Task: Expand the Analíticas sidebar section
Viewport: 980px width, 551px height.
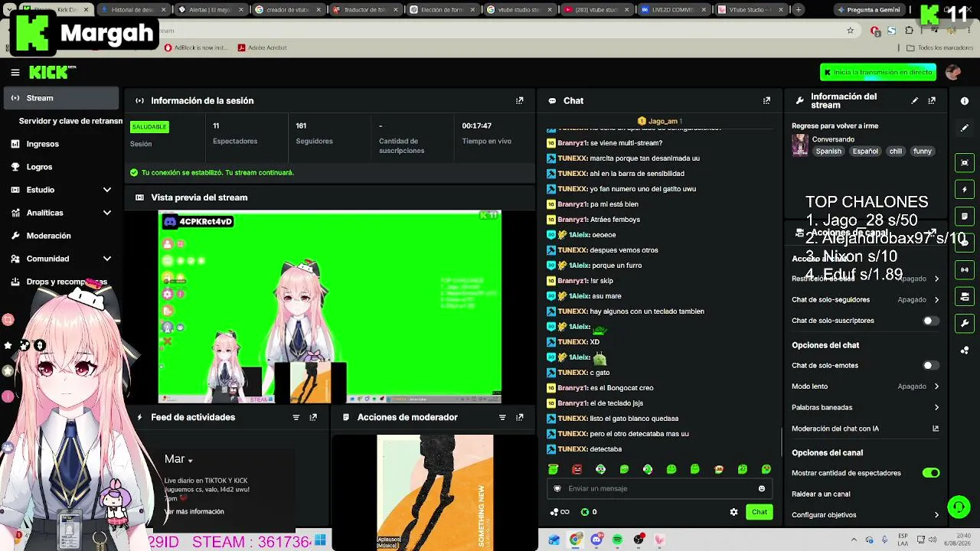Action: tap(107, 213)
